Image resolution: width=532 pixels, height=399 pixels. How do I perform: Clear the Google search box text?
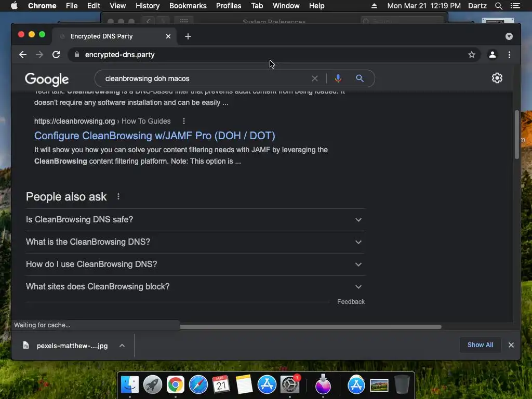point(314,78)
